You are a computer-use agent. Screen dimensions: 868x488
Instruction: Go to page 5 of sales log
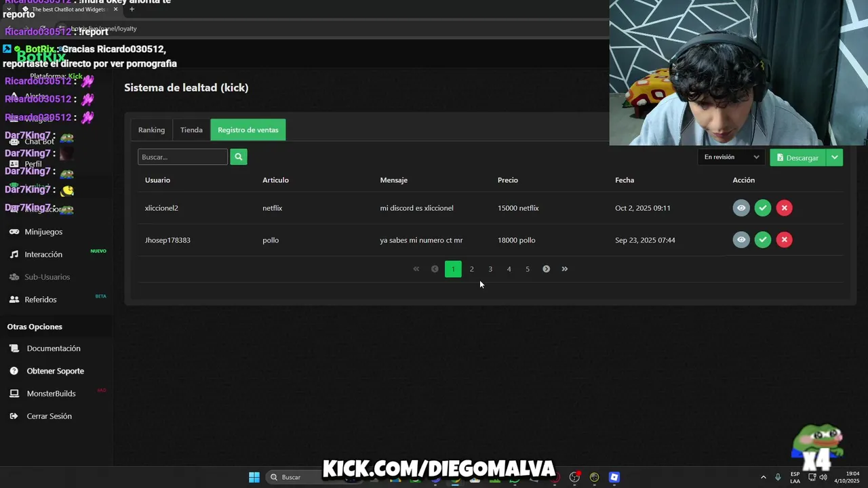point(528,269)
